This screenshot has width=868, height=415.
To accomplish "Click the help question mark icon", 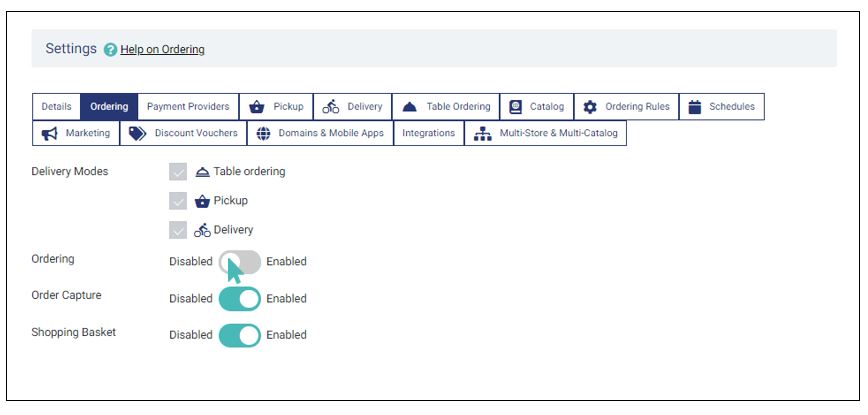I will tap(111, 50).
